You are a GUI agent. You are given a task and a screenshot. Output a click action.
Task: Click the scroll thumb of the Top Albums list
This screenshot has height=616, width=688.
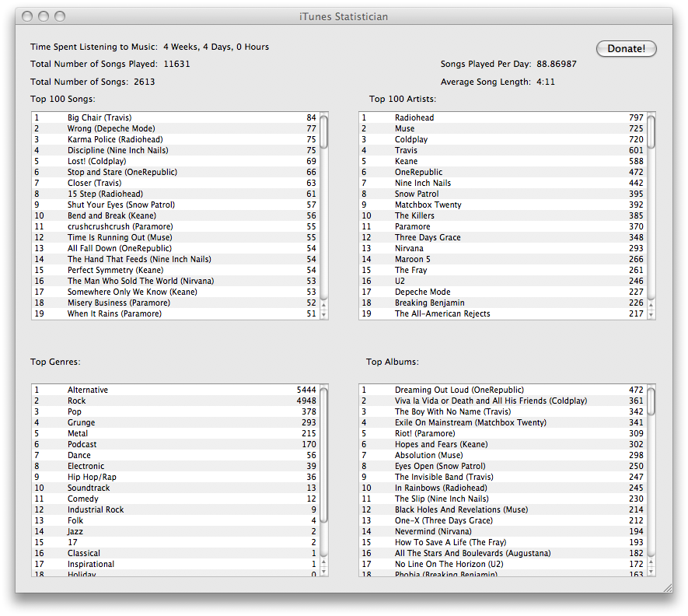tap(651, 401)
